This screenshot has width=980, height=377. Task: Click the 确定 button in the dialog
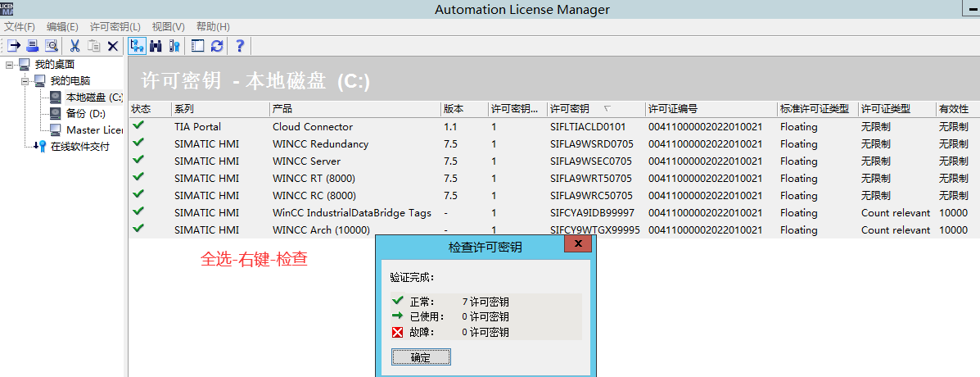422,357
